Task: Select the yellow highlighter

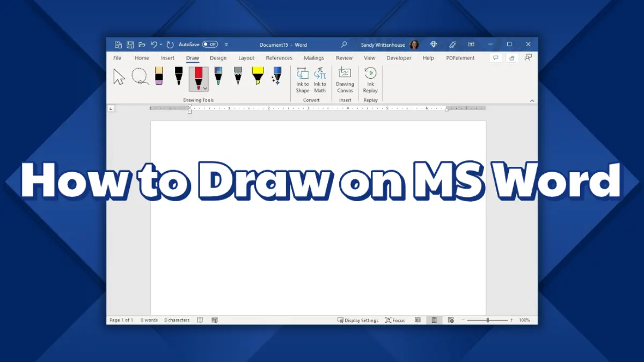Action: point(258,76)
